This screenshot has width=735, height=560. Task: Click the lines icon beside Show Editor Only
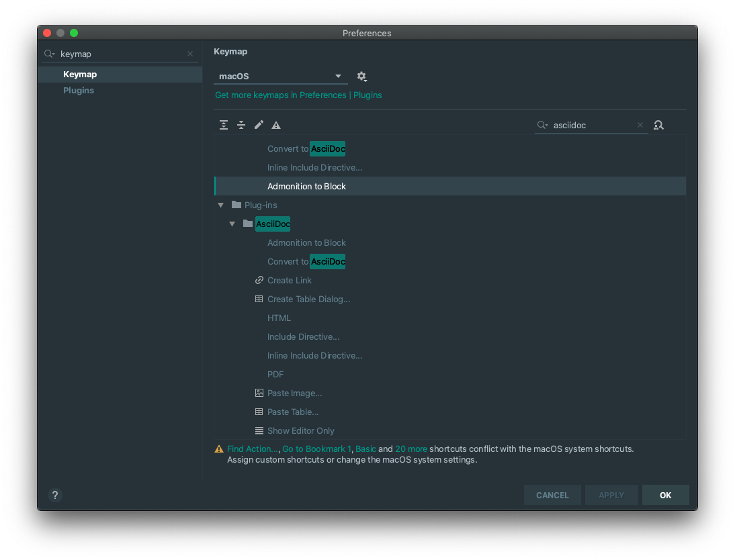pyautogui.click(x=259, y=430)
